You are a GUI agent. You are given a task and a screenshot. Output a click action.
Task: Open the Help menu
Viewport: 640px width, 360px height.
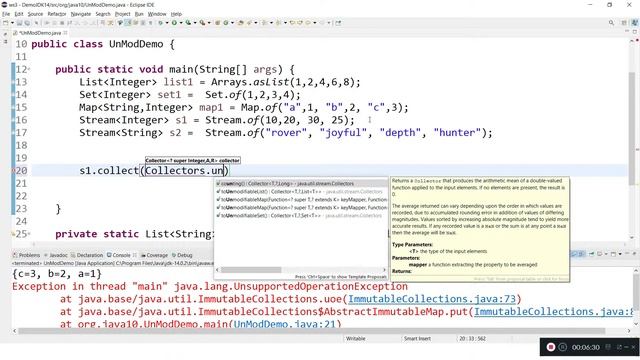pos(176,14)
